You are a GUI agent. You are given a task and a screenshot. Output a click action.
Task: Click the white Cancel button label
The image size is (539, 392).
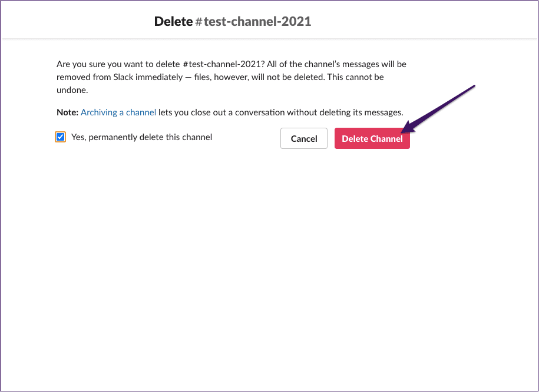point(304,138)
